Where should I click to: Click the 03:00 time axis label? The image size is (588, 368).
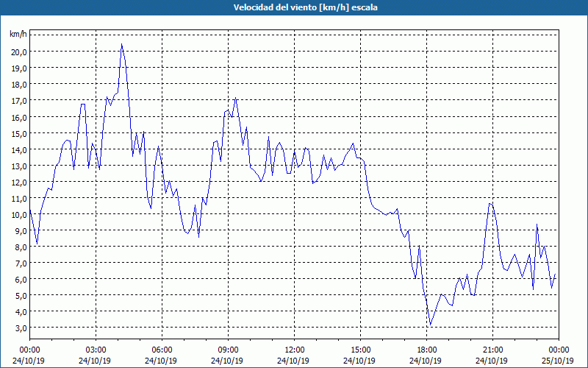click(x=96, y=350)
